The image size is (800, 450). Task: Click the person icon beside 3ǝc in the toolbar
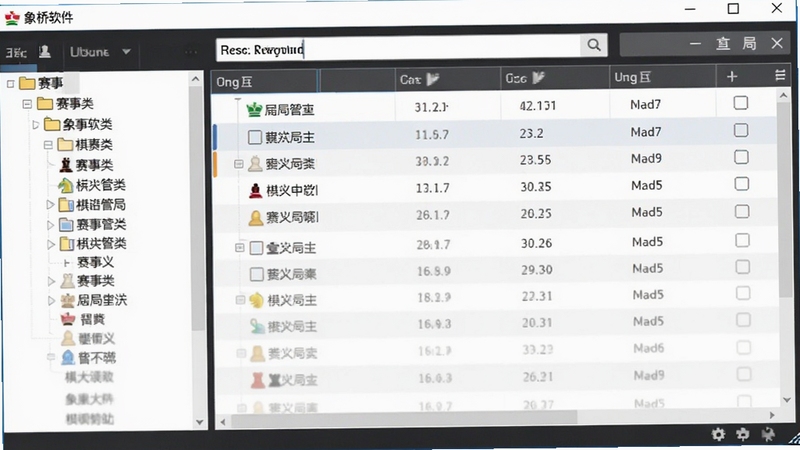(x=45, y=52)
